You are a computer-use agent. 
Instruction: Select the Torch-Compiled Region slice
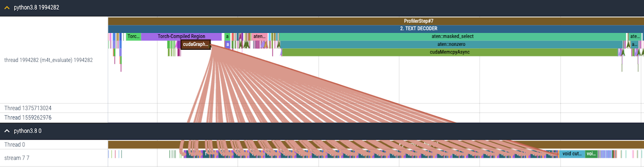(181, 37)
